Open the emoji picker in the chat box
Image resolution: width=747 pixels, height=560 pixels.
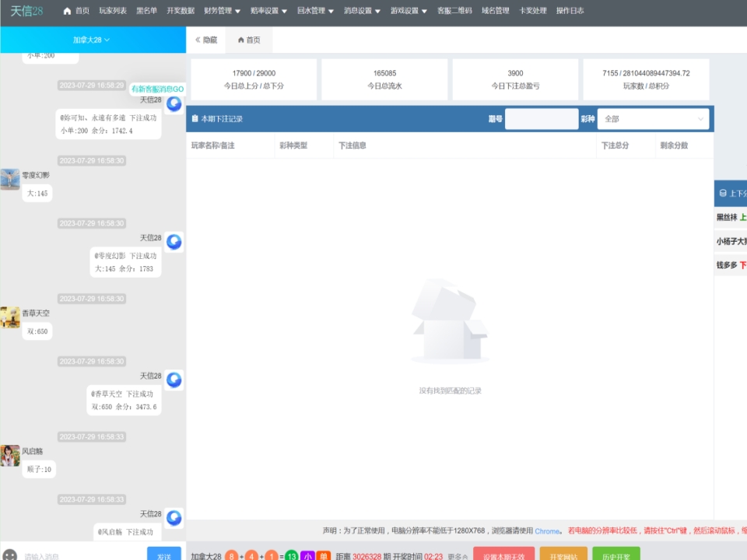pos(9,555)
